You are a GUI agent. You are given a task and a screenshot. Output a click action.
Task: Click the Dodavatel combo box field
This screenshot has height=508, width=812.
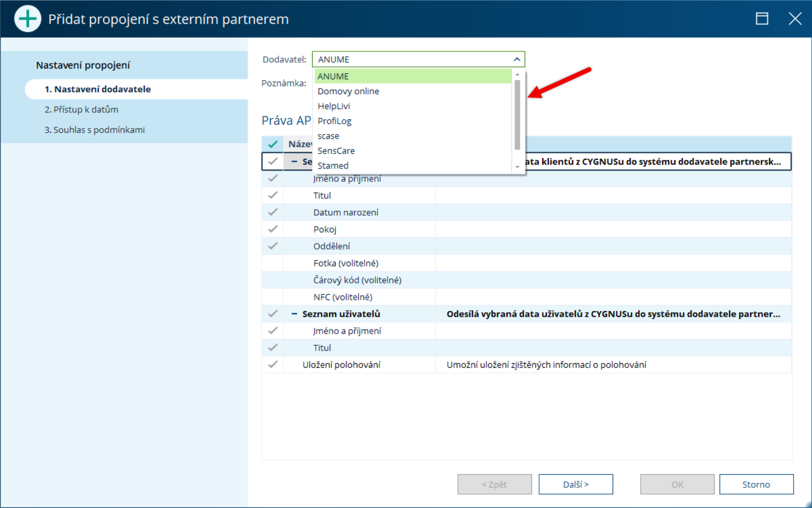pyautogui.click(x=418, y=59)
